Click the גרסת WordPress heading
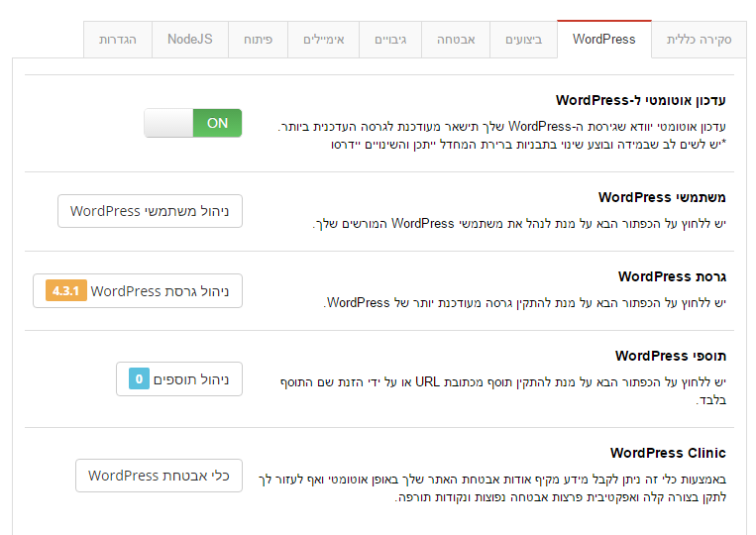Image resolution: width=756 pixels, height=535 pixels. [x=672, y=276]
